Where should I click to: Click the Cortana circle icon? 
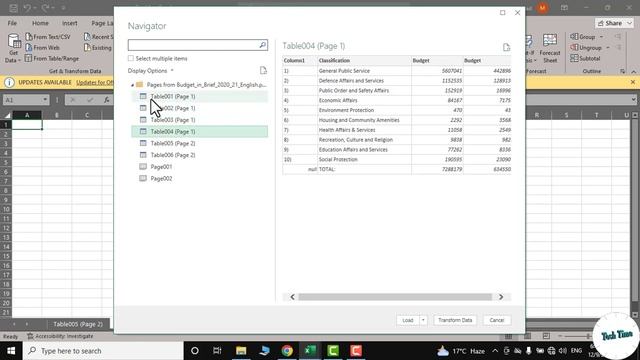coord(195,351)
